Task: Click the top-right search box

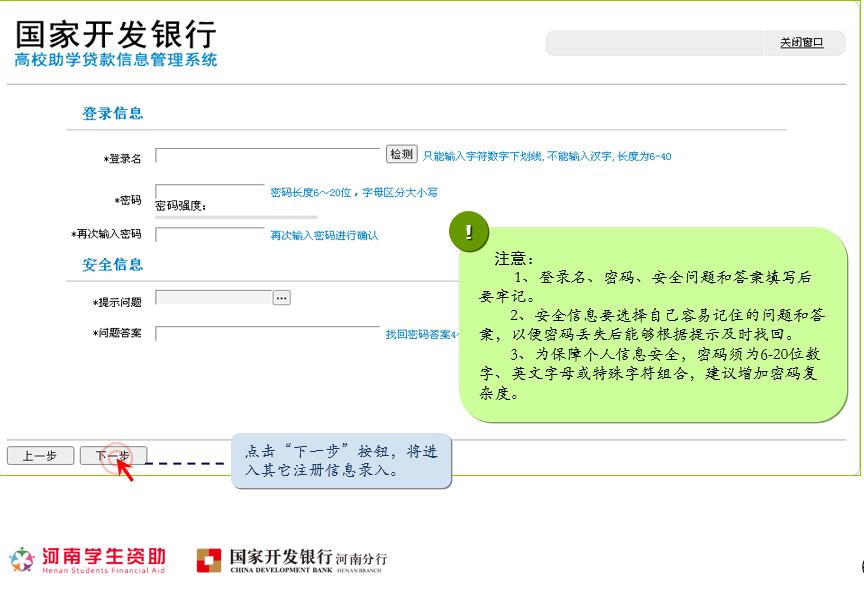Action: point(655,44)
